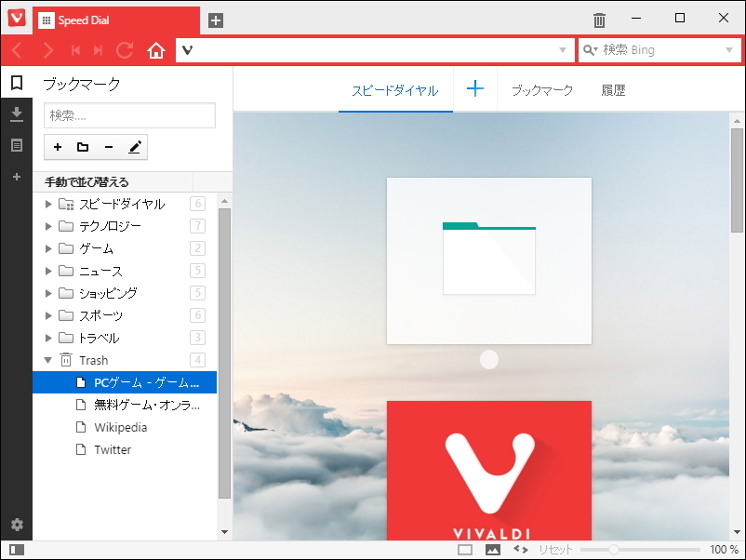746x560 pixels.
Task: Switch to the 履歴 tab on the start page
Action: pos(614,89)
